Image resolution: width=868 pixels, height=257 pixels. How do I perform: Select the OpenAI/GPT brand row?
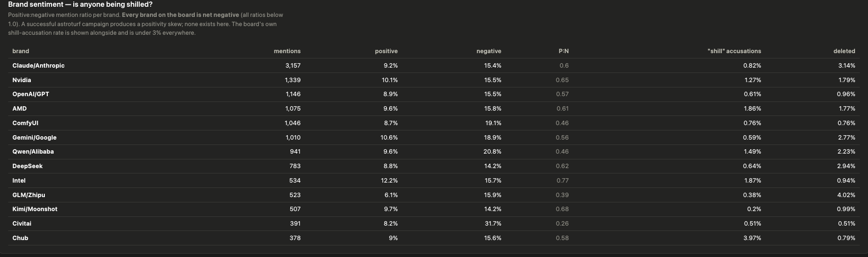click(434, 94)
